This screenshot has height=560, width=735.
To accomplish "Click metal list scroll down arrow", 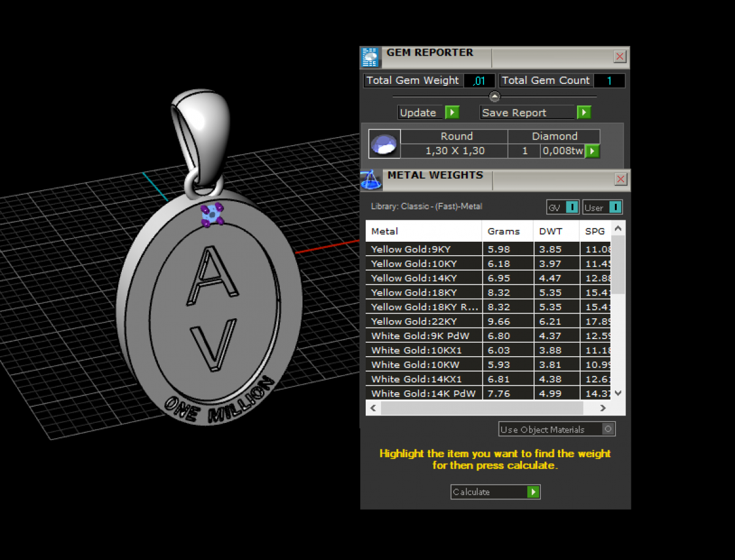I will [618, 393].
